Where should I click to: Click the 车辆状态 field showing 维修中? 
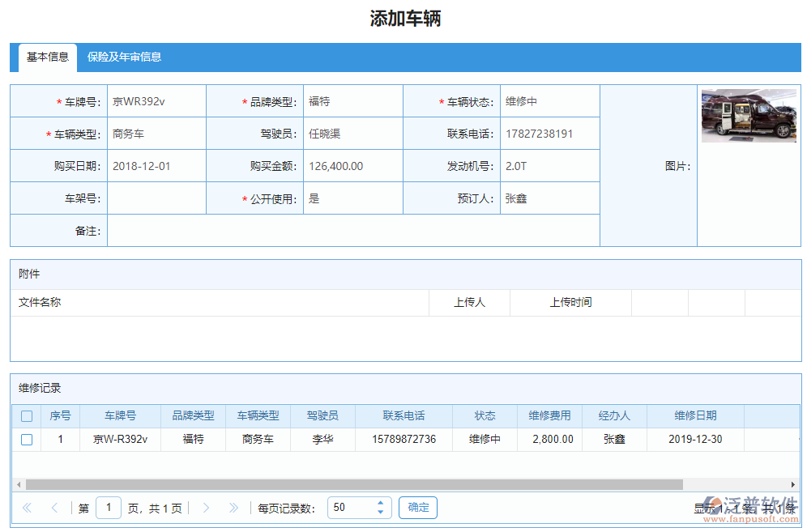[x=549, y=102]
